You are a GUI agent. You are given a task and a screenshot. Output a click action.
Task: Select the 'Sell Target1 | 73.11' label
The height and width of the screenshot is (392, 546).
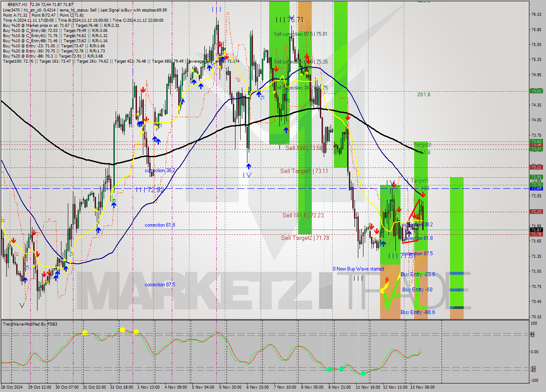[304, 171]
